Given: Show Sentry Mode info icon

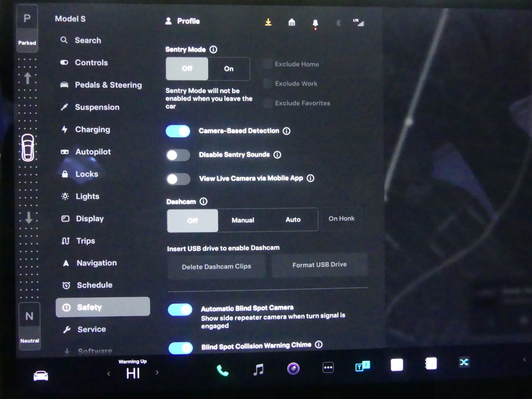Looking at the screenshot, I should [214, 50].
